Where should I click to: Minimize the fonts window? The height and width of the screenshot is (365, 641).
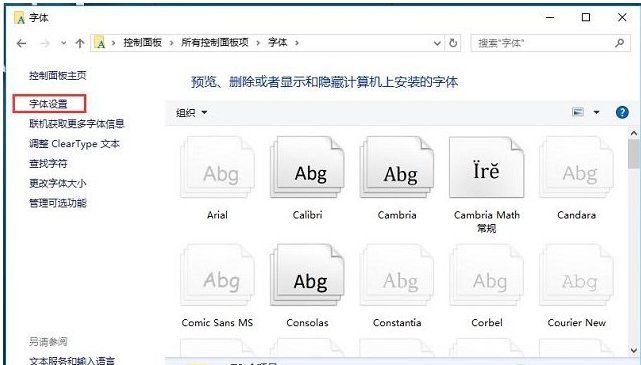pyautogui.click(x=550, y=17)
